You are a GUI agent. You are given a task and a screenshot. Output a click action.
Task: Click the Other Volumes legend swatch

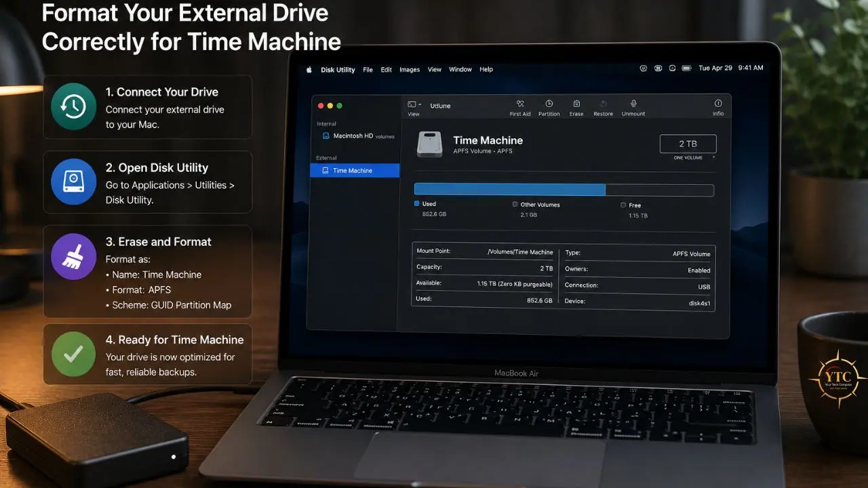coord(515,204)
